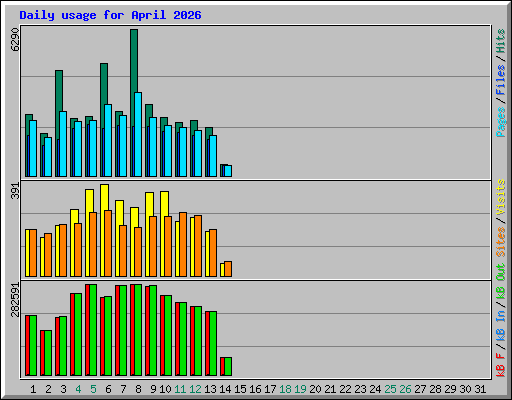The image size is (512, 400).
Task: Click day label "24" on the x-axis
Action: coord(375,389)
